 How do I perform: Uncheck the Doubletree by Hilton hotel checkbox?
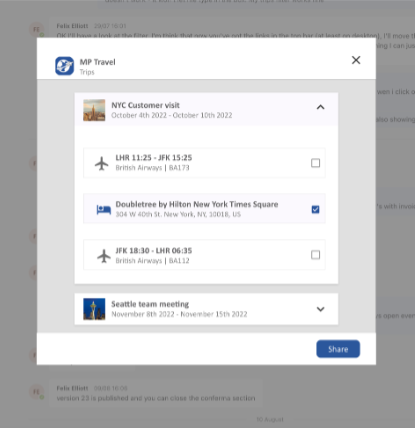(315, 209)
